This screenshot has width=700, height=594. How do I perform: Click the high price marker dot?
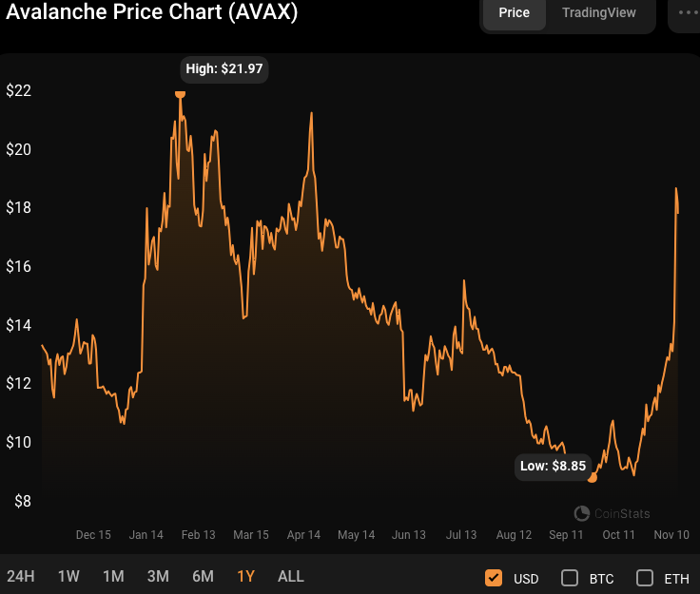(x=181, y=93)
